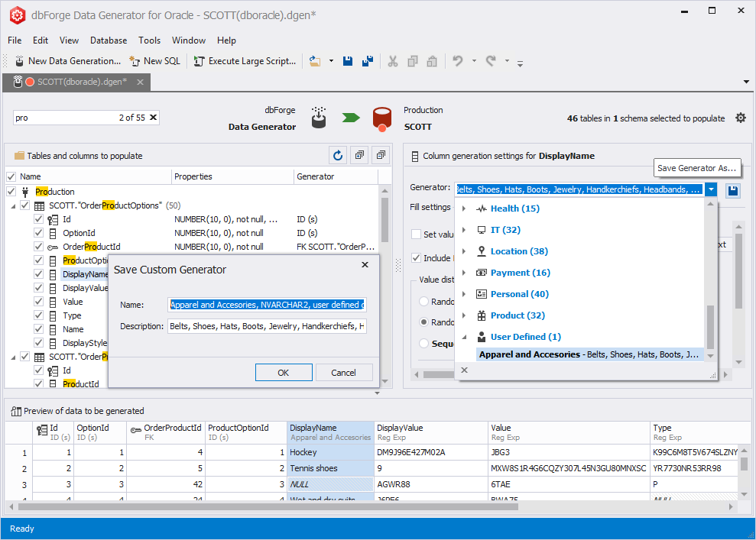Click the Name field in the dialog
Viewport: 756px width, 540px height.
coord(267,305)
